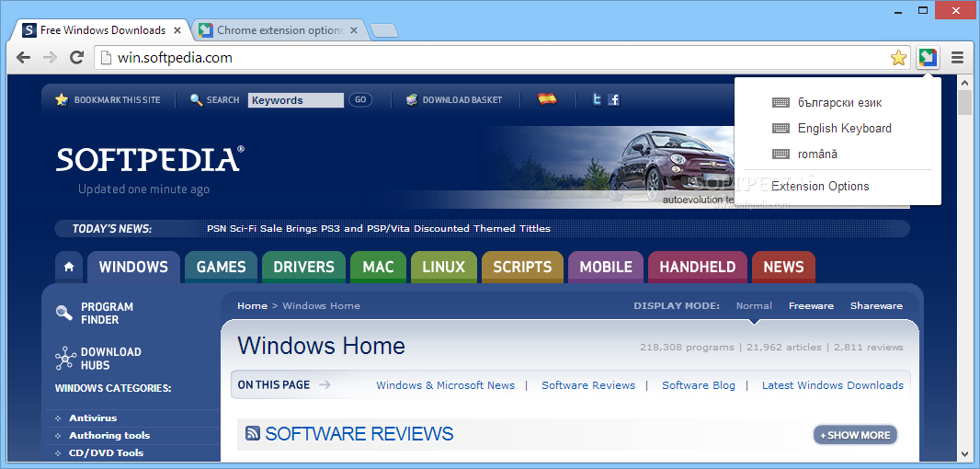Set display mode to Normal
The width and height of the screenshot is (980, 469).
click(754, 306)
